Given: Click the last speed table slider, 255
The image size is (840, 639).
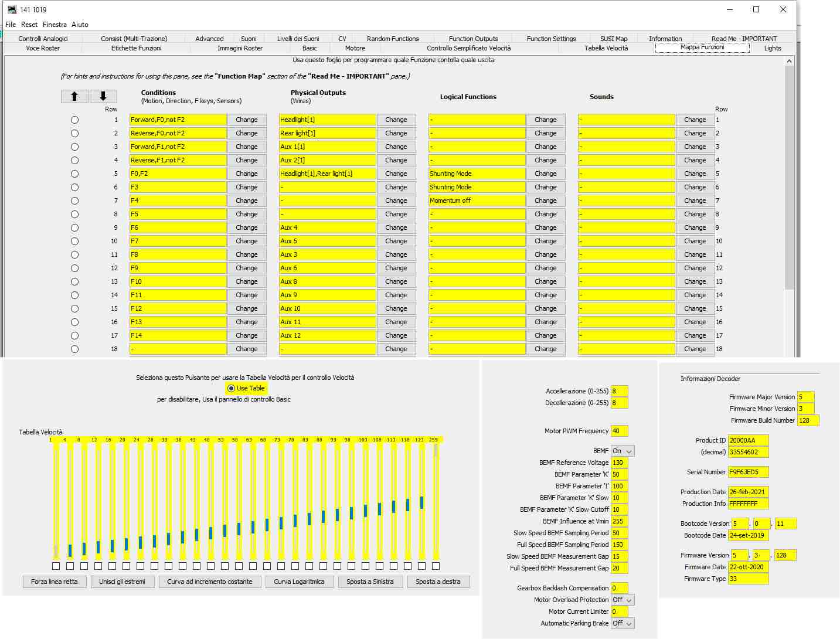Looking at the screenshot, I should [436, 498].
